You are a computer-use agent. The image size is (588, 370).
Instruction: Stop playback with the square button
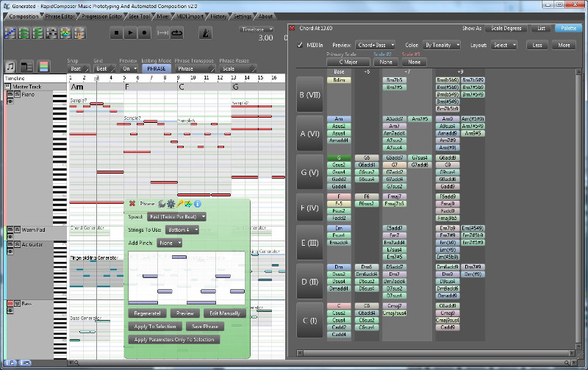pos(116,33)
